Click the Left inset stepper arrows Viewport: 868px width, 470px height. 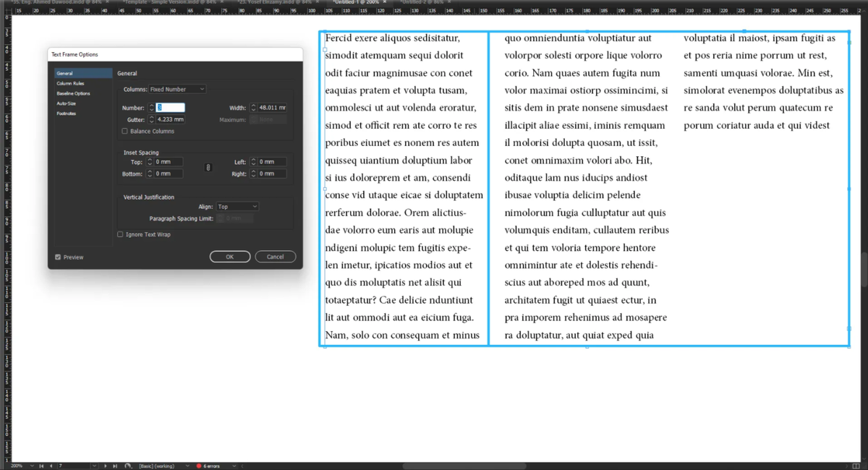[x=253, y=162]
